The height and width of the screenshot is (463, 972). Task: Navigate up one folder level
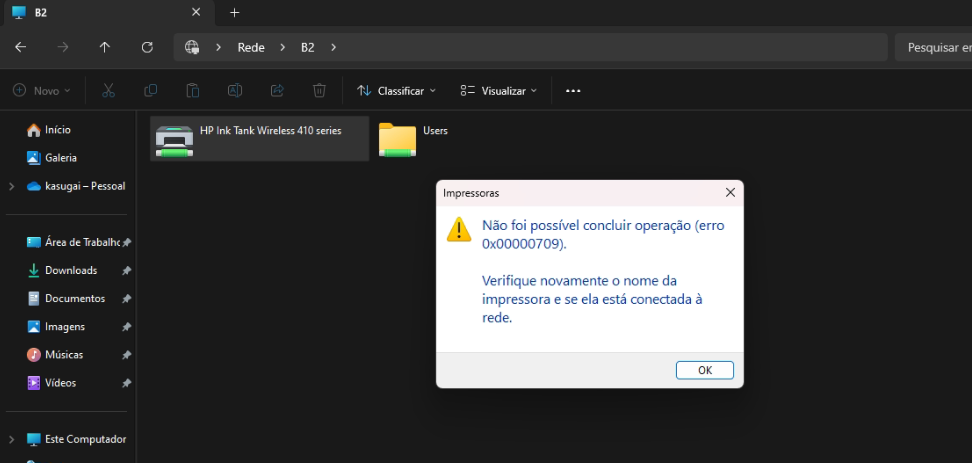point(105,47)
